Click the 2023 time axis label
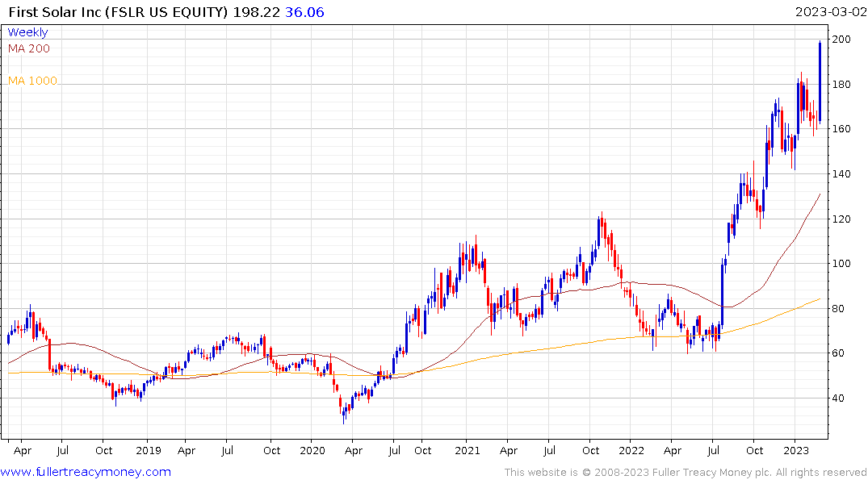The image size is (868, 484). pos(796,451)
